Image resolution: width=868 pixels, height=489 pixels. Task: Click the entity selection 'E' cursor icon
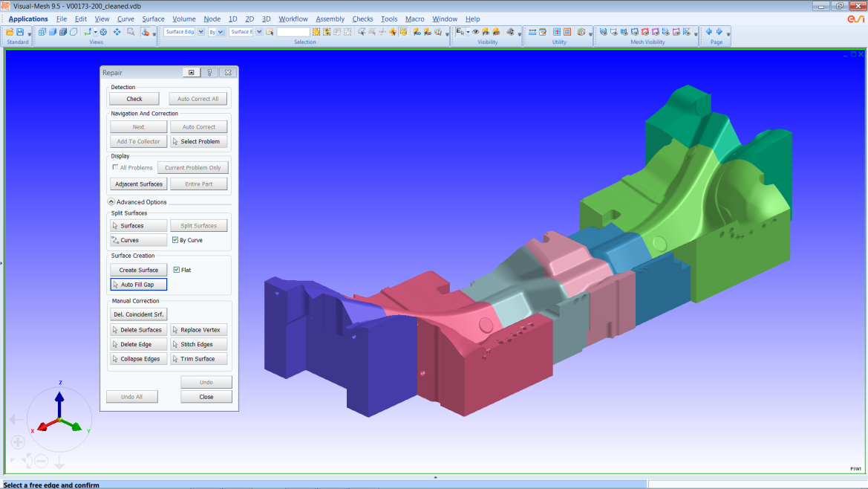pyautogui.click(x=460, y=32)
